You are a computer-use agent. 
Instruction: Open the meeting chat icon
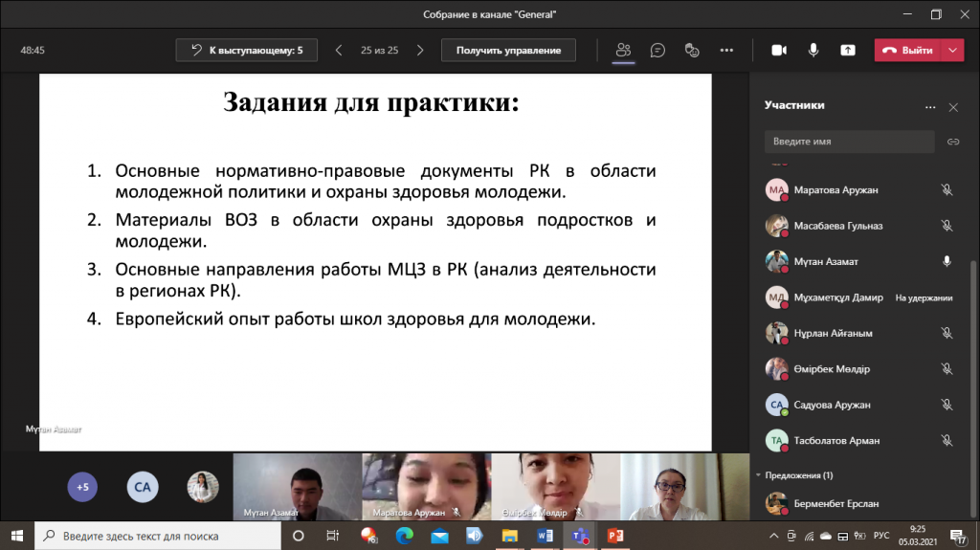[657, 51]
